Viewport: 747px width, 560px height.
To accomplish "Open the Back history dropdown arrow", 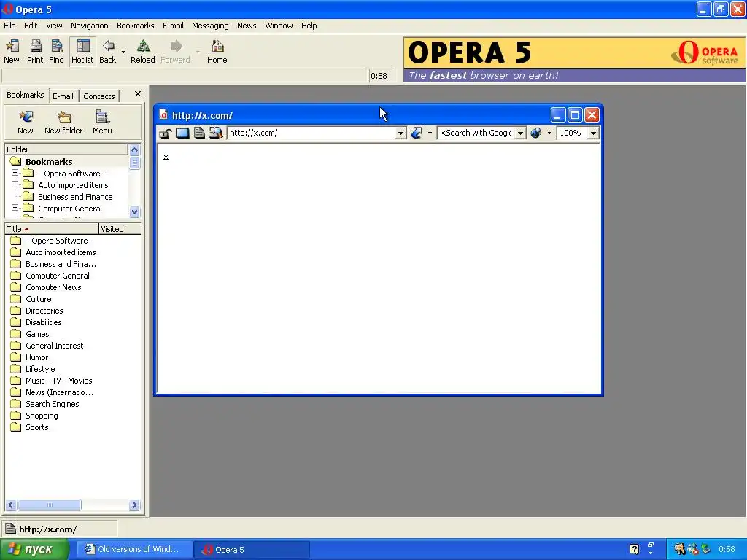I will coord(123,52).
